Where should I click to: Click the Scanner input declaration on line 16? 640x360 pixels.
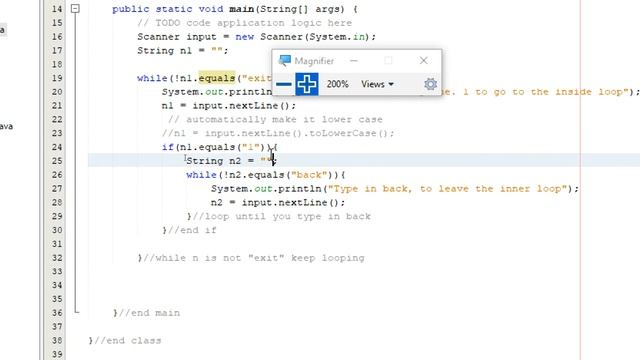point(256,37)
